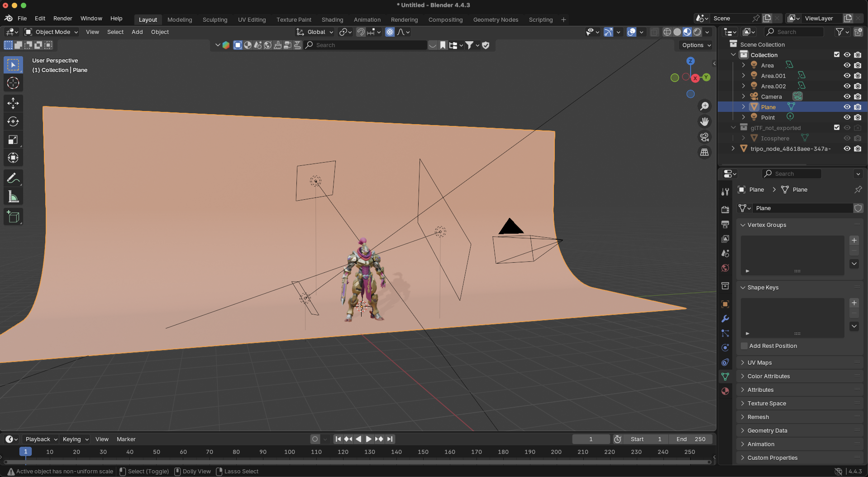The height and width of the screenshot is (477, 868).
Task: Click the current frame field showing 1
Action: tap(591, 439)
